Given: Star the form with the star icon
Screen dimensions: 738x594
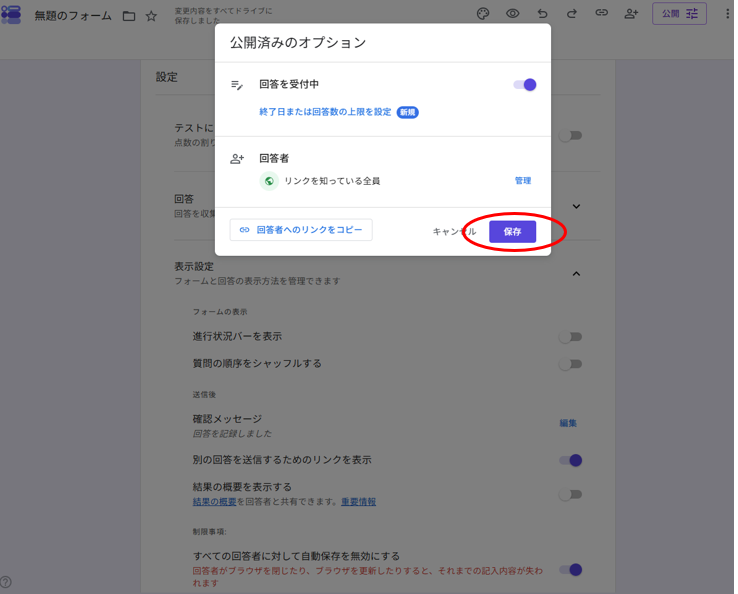Looking at the screenshot, I should click(151, 16).
